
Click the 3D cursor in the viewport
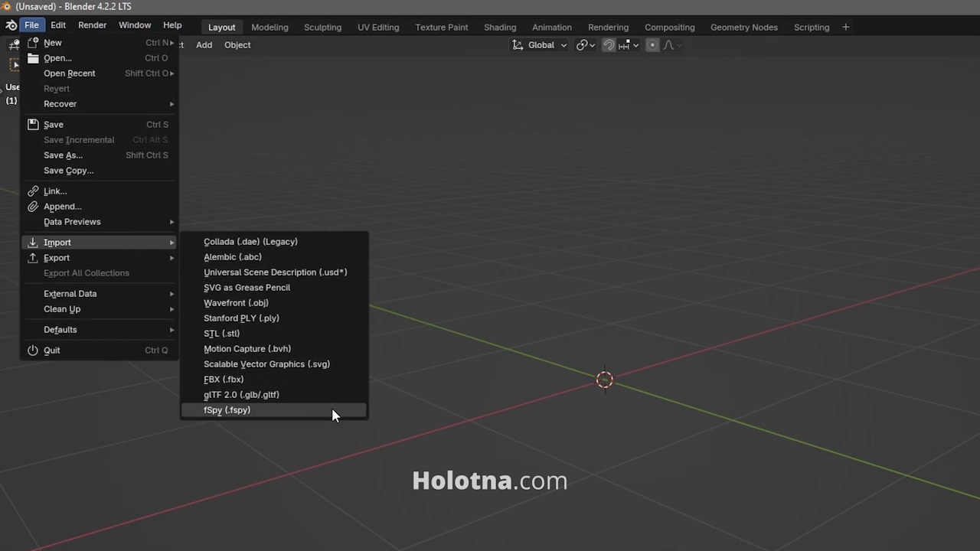pyautogui.click(x=605, y=380)
